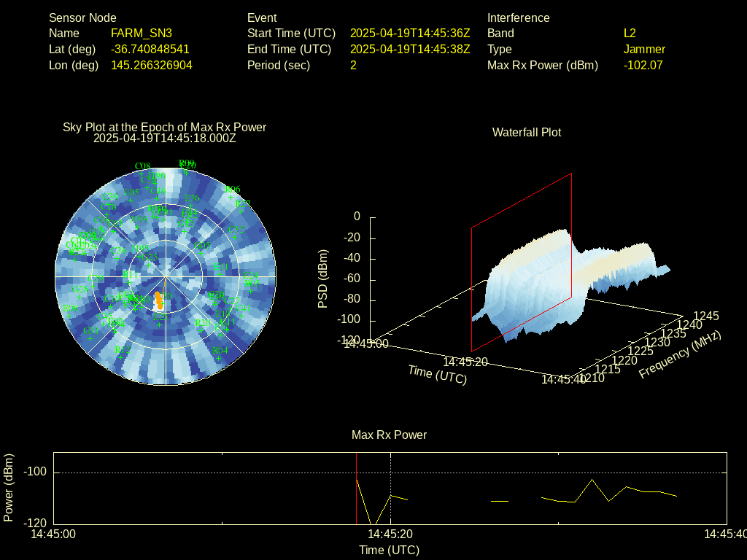Click the Max Rx Power value -102.07
The height and width of the screenshot is (560, 747).
[643, 65]
